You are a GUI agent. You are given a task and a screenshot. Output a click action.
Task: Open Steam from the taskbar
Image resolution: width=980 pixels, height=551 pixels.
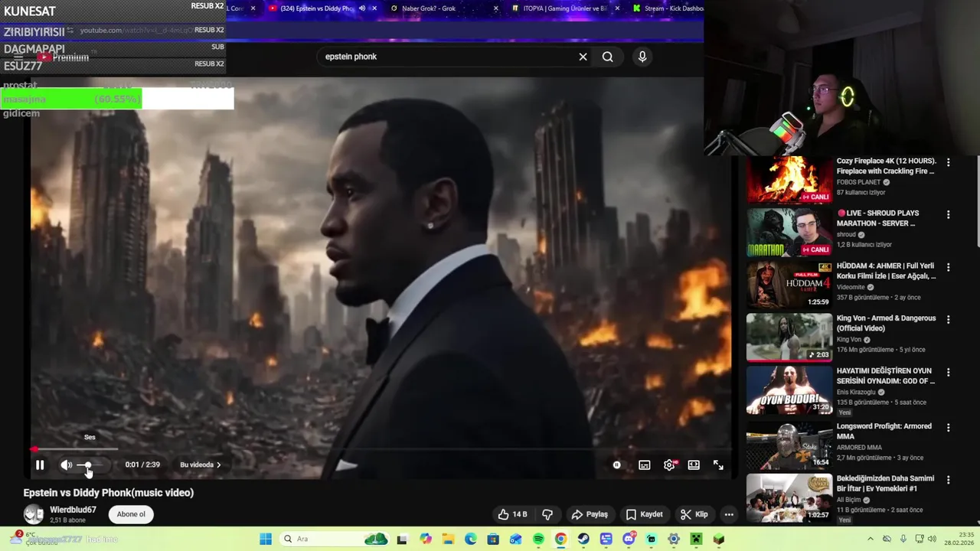pyautogui.click(x=583, y=539)
